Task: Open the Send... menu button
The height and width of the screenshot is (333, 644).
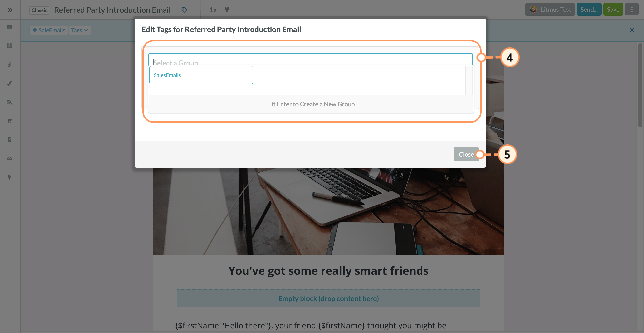Action: click(589, 10)
